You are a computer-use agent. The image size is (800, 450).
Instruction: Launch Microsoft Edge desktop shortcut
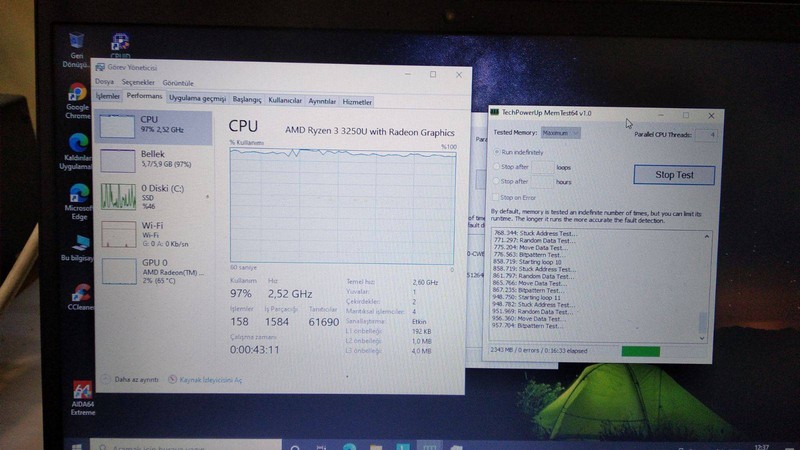point(79,201)
